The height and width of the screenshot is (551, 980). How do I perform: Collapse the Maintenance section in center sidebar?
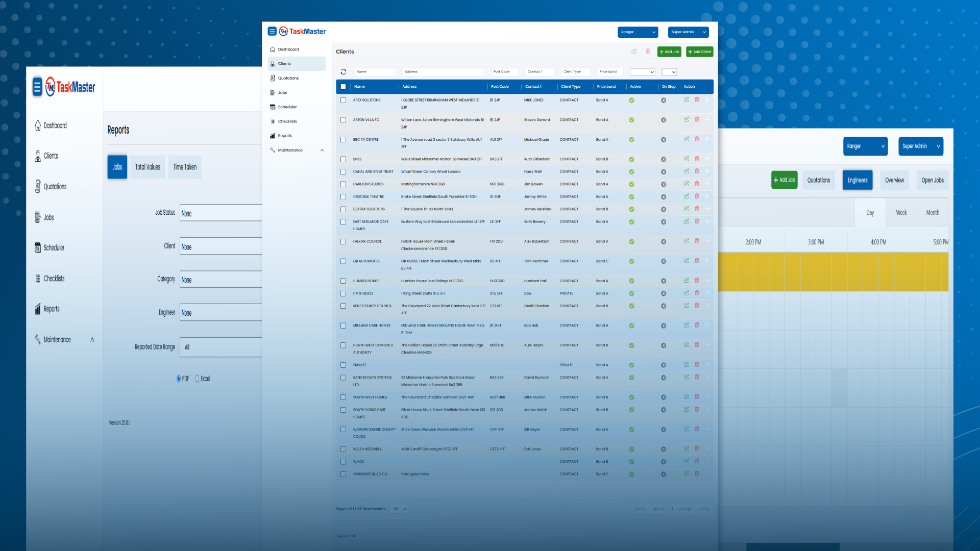point(322,150)
